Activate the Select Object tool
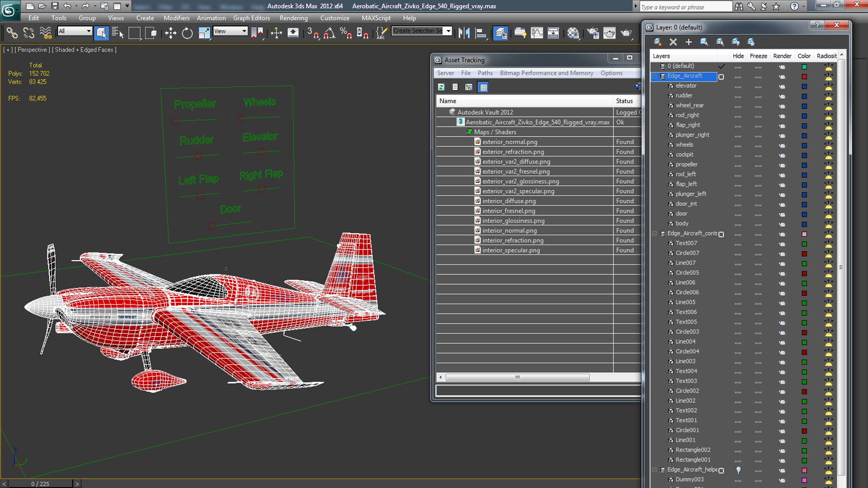Screen dimensions: 868x488 click(101, 33)
